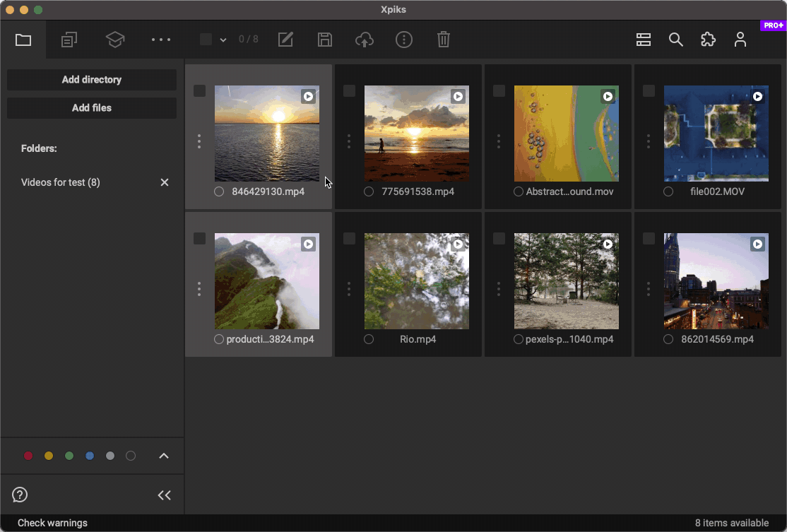Open the user account icon

[x=740, y=40]
